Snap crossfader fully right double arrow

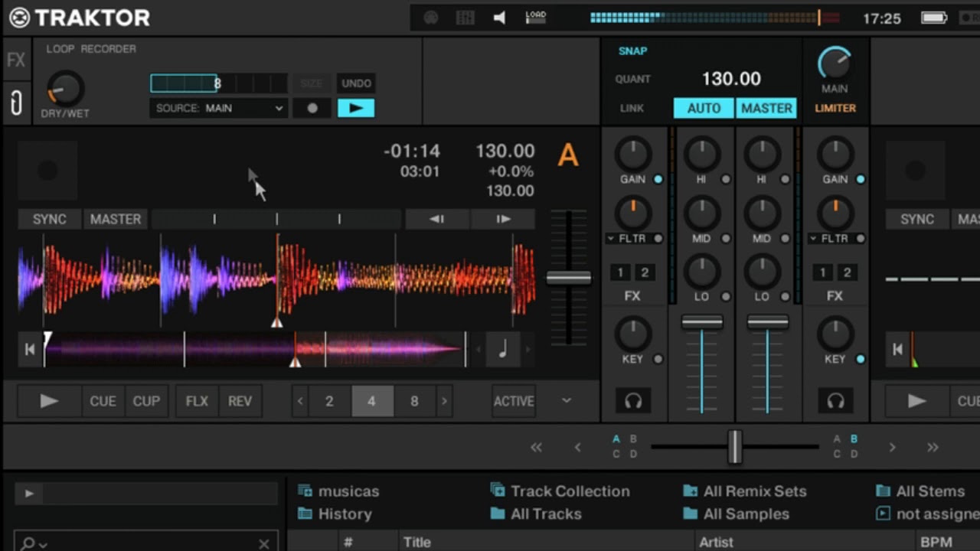coord(933,448)
